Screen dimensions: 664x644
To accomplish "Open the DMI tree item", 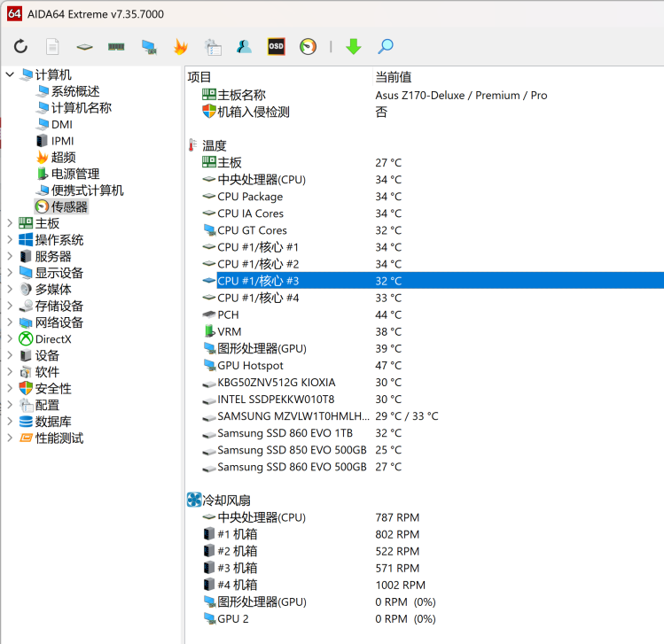I will (62, 124).
